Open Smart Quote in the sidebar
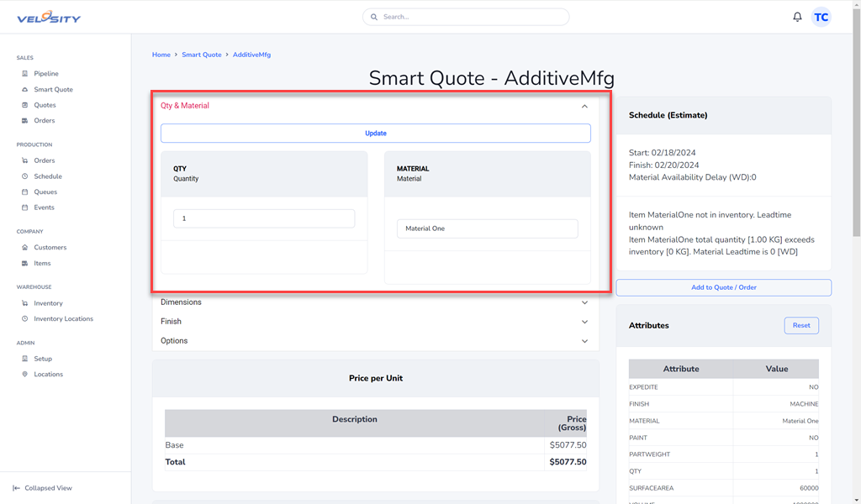The width and height of the screenshot is (861, 504). [53, 90]
